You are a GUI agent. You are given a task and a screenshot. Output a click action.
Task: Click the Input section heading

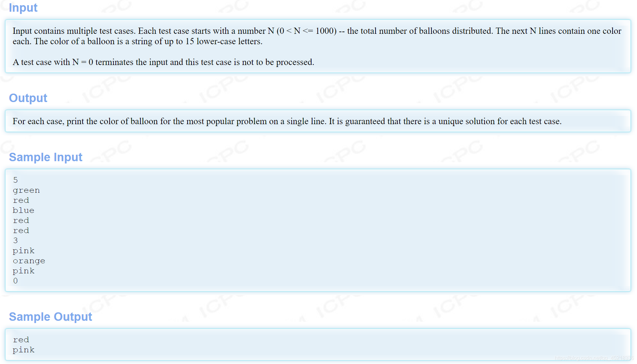tap(23, 8)
